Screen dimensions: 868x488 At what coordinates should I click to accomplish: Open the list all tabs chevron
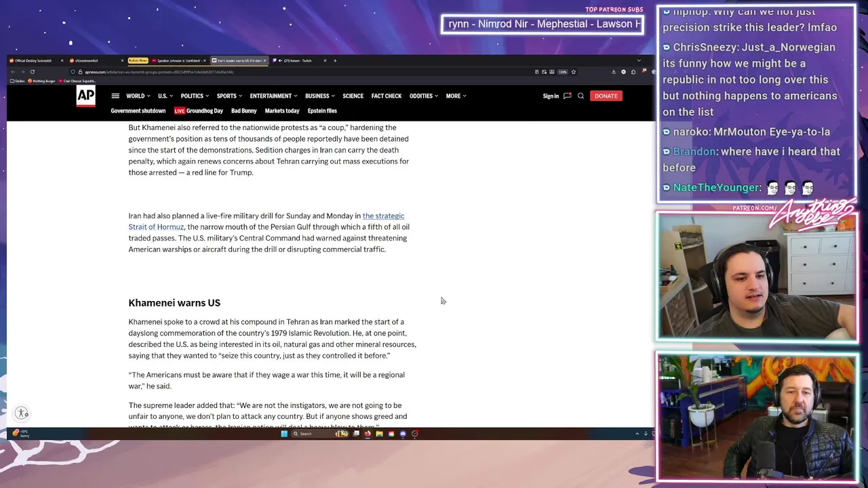pos(639,61)
